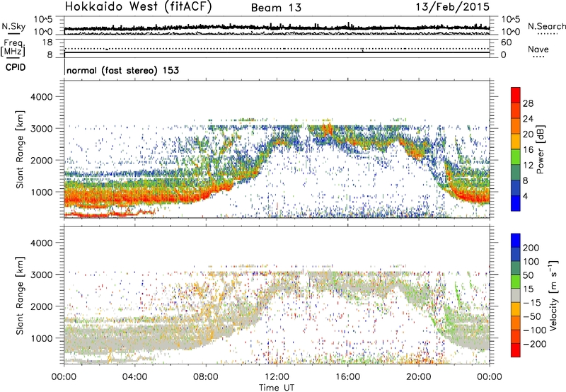Click the '12:00' time tick label
This screenshot has height=392, width=566.
coord(277,377)
